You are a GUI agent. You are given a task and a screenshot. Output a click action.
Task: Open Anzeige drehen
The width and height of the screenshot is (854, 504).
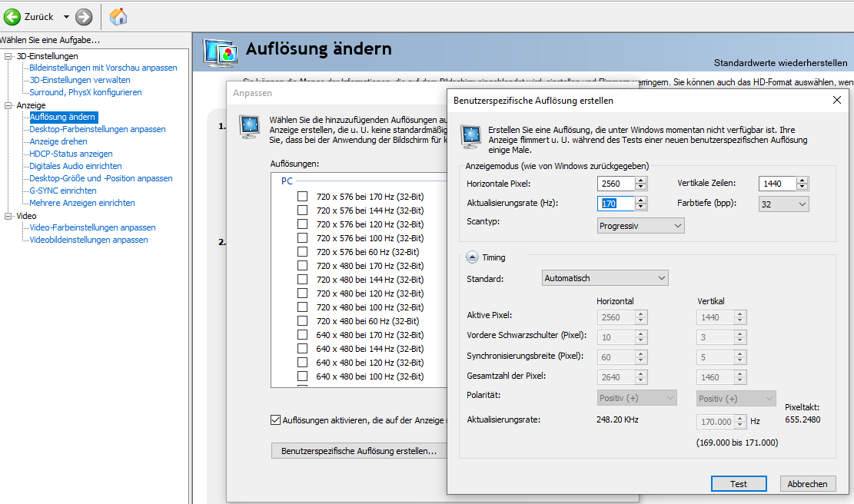pyautogui.click(x=58, y=141)
